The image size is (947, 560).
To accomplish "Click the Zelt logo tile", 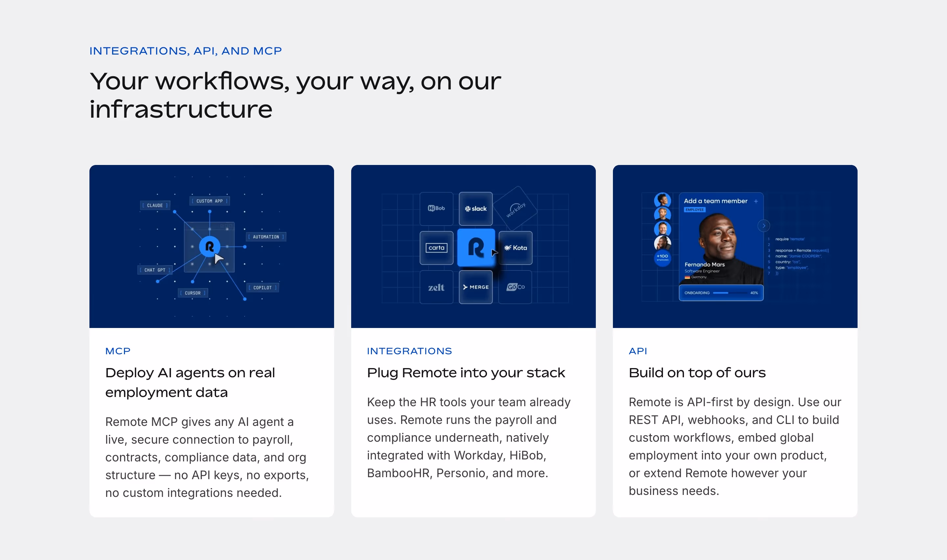I will coord(436,287).
